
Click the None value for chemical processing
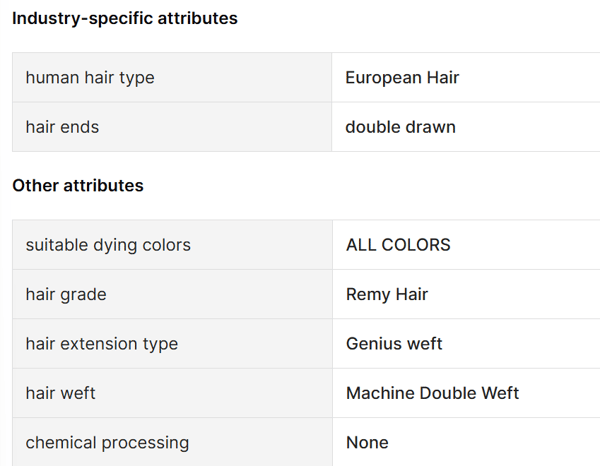[367, 442]
